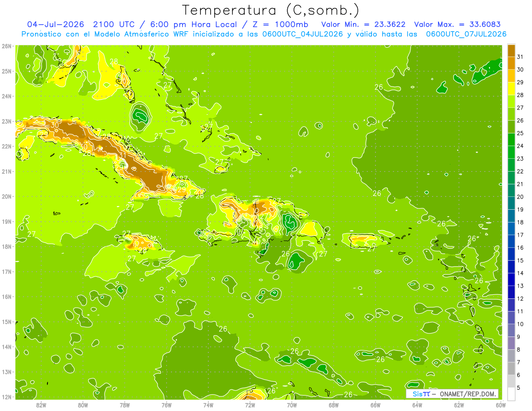Click the "Valor Min. = 23.3622" readout
This screenshot has height=411, width=532.
363,24
